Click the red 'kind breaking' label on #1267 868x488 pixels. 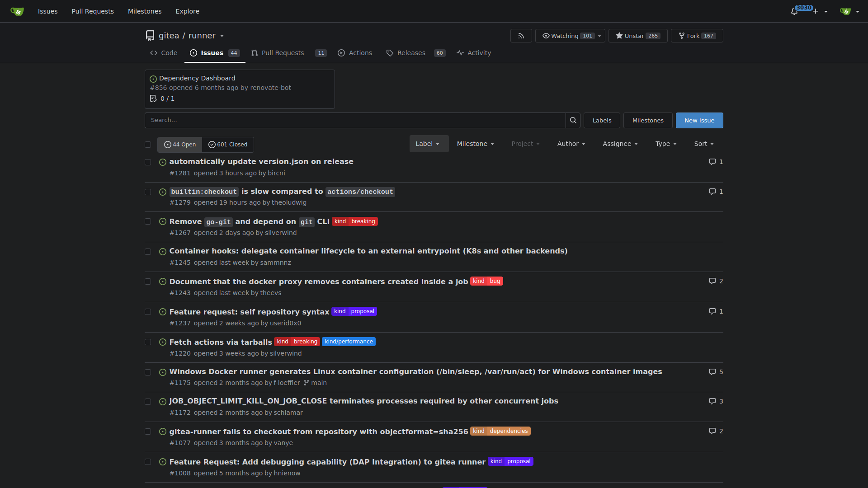point(355,221)
